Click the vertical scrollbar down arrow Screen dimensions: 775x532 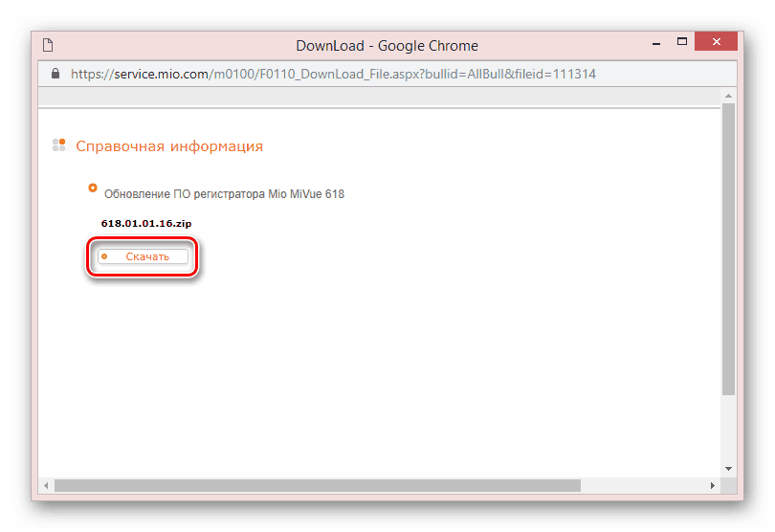tap(728, 468)
